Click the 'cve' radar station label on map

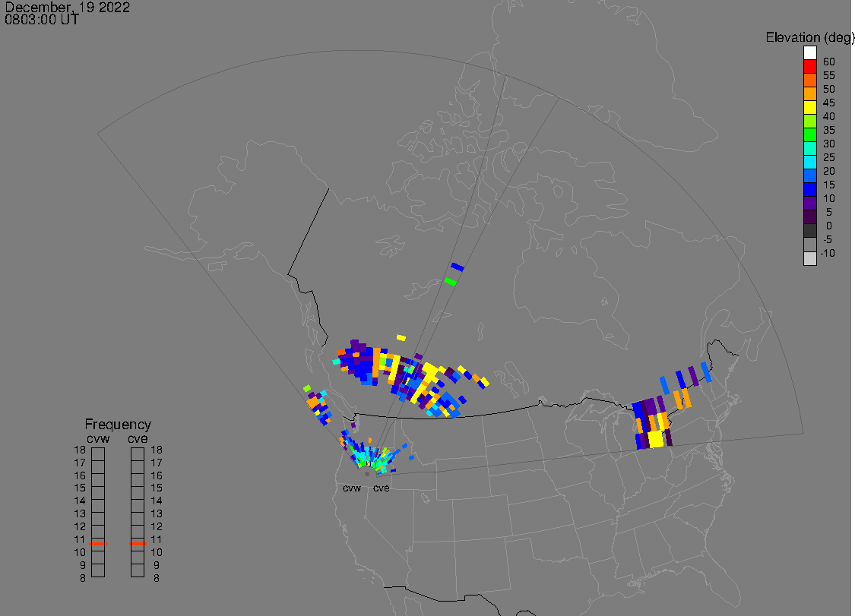(382, 488)
